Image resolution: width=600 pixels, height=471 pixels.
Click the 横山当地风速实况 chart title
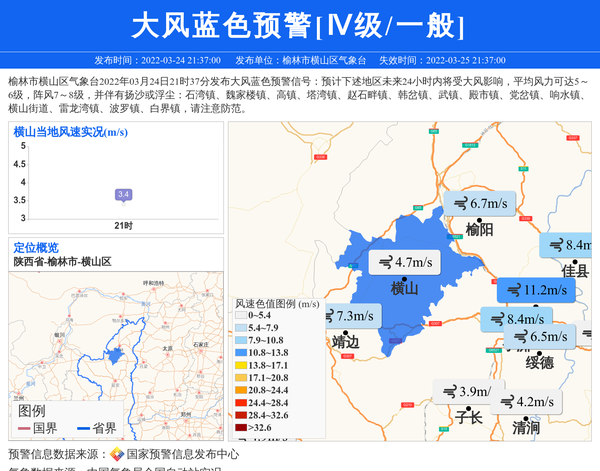tap(70, 131)
